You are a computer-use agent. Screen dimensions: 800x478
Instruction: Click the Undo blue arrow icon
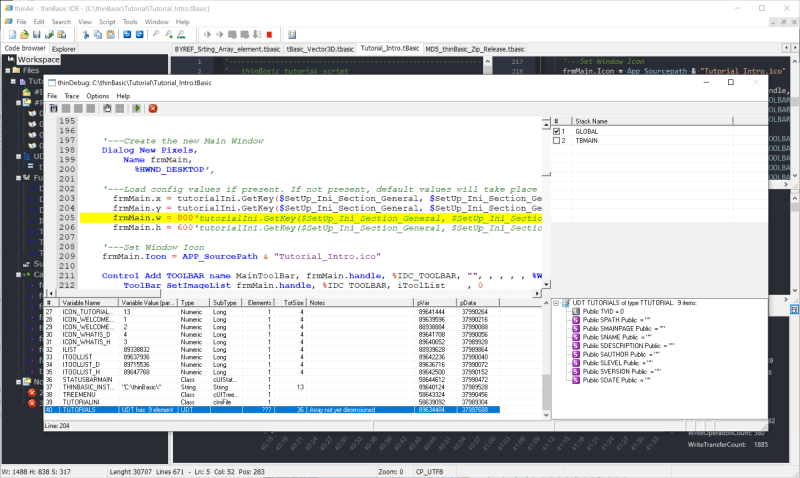[x=127, y=35]
